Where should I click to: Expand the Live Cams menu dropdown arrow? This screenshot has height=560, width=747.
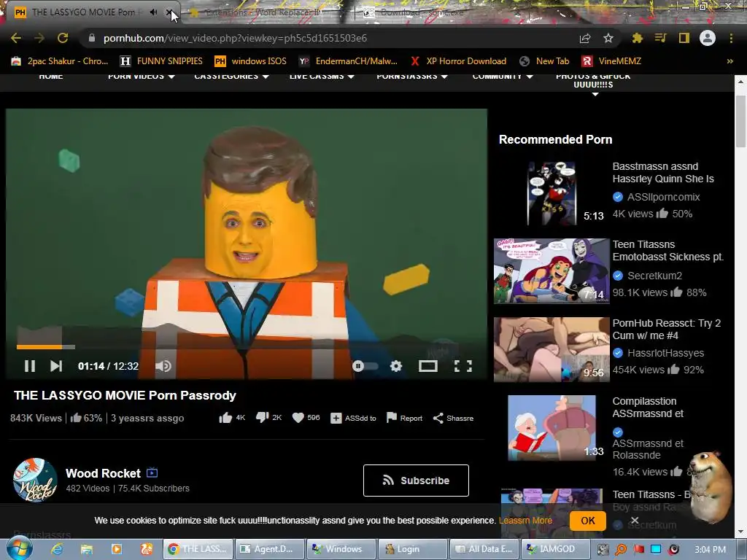351,77
